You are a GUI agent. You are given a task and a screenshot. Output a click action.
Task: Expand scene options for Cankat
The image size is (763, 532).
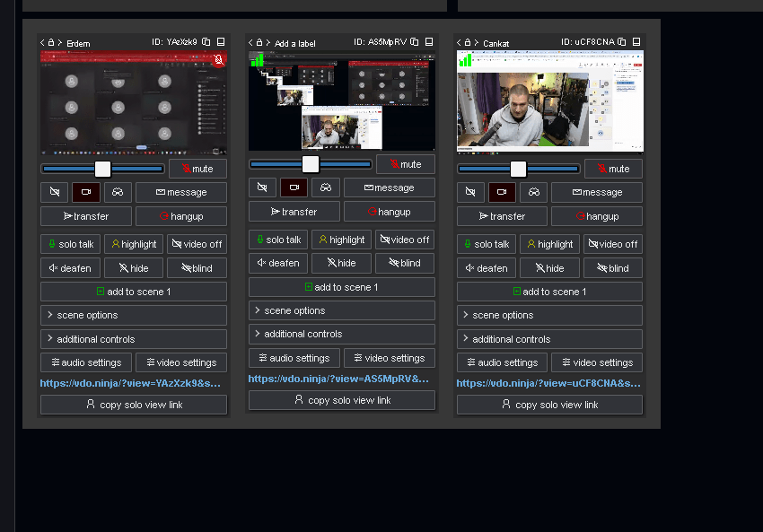tap(550, 315)
